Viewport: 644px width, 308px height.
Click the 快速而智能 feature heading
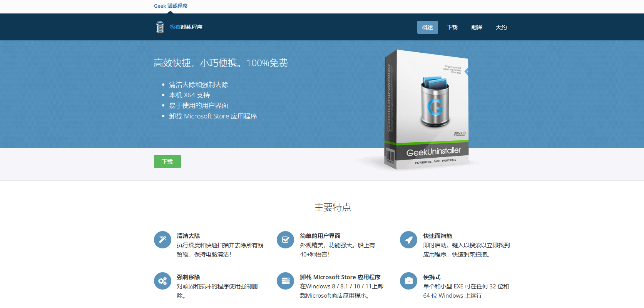438,236
